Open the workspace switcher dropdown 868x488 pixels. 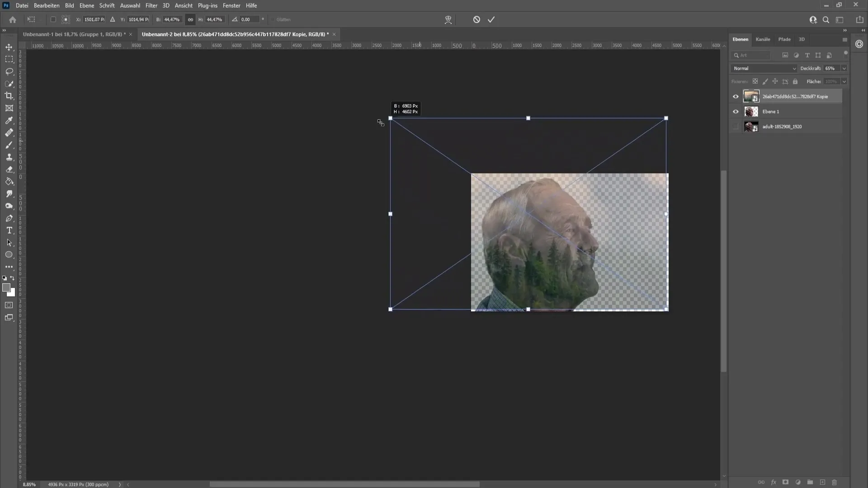[x=840, y=19]
